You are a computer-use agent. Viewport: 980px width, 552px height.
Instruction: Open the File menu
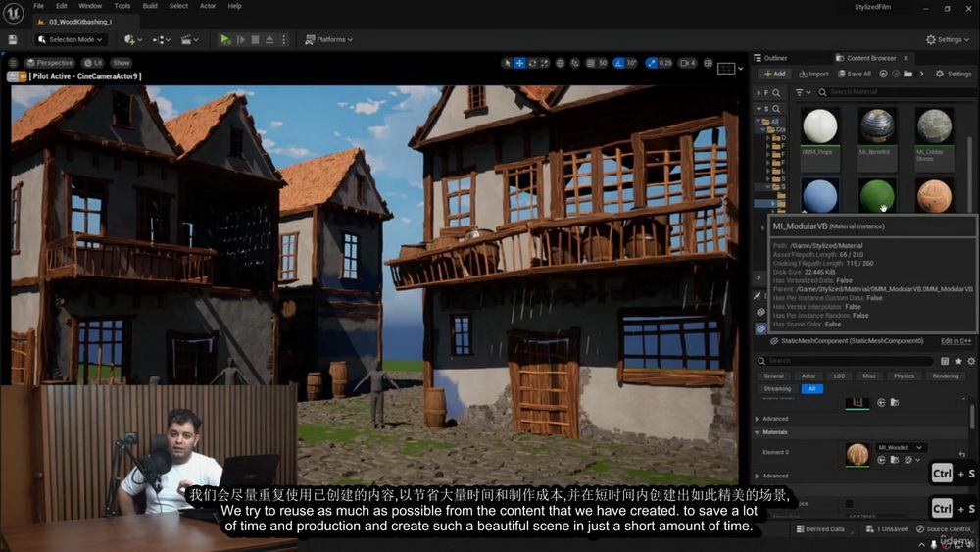click(39, 6)
